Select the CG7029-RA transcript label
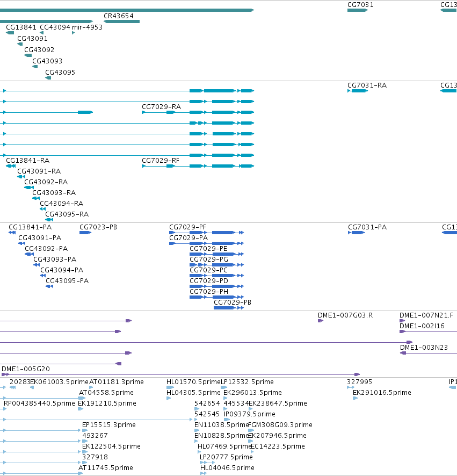The width and height of the screenshot is (457, 476). [x=161, y=107]
